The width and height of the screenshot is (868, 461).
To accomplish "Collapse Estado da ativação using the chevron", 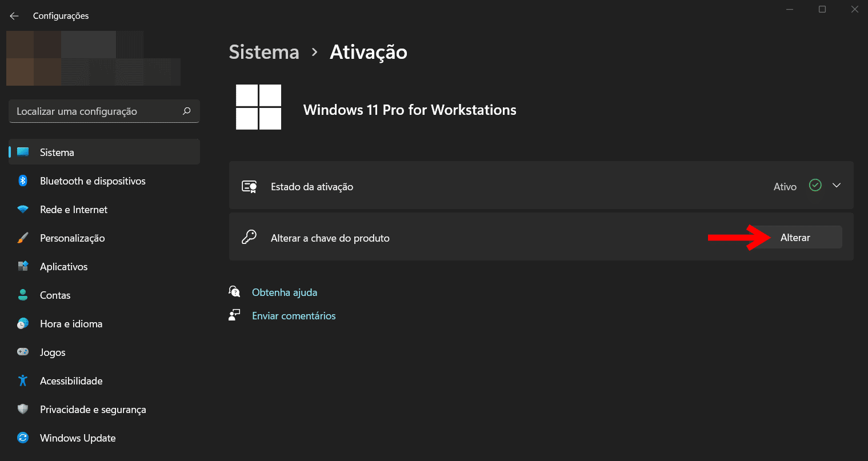I will pyautogui.click(x=836, y=185).
